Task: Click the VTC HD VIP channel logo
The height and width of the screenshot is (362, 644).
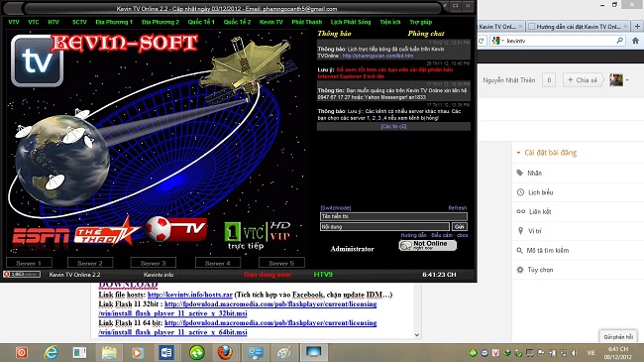Action: pyautogui.click(x=258, y=235)
